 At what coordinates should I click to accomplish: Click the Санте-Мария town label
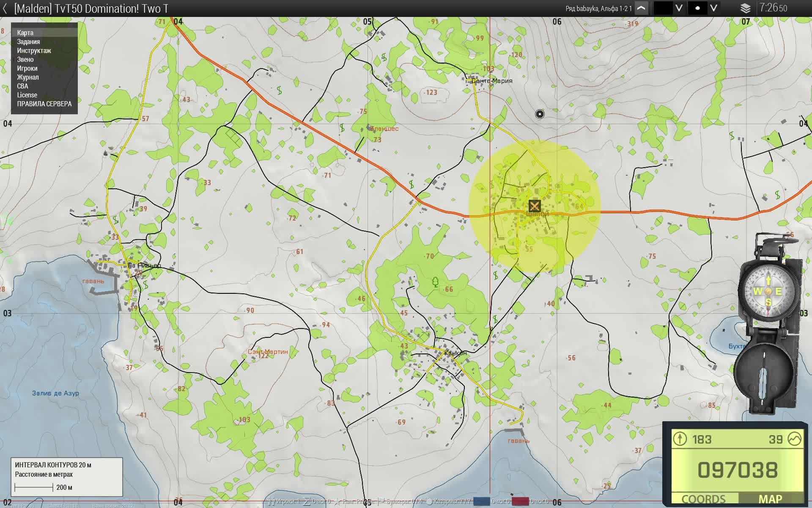tap(492, 80)
